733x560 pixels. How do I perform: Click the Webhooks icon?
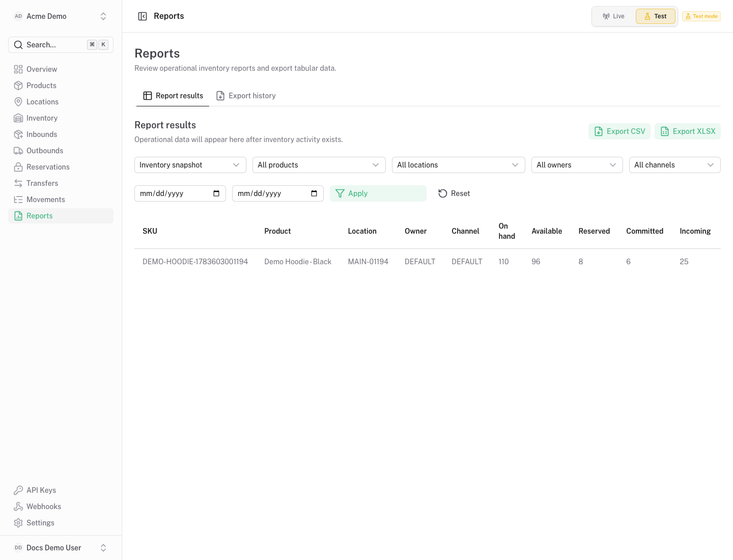click(x=18, y=507)
